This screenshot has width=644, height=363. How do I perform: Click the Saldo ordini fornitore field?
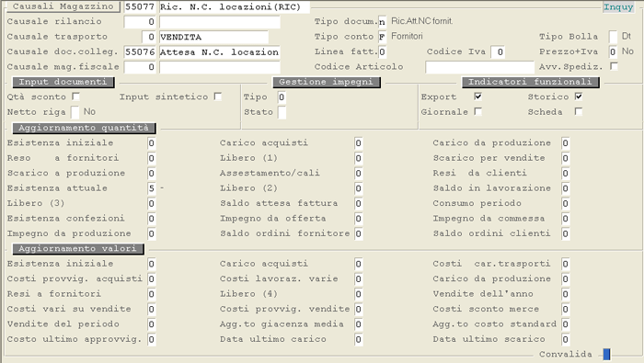pyautogui.click(x=359, y=233)
